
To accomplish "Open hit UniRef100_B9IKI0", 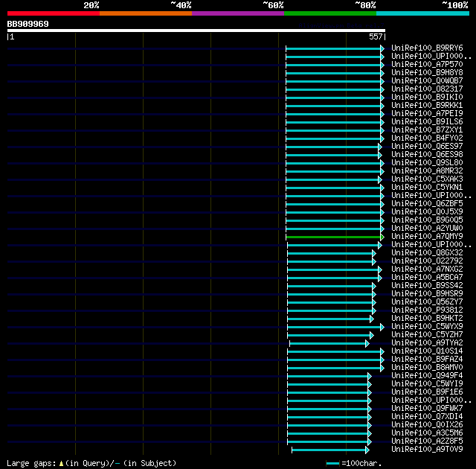I will (x=427, y=98).
